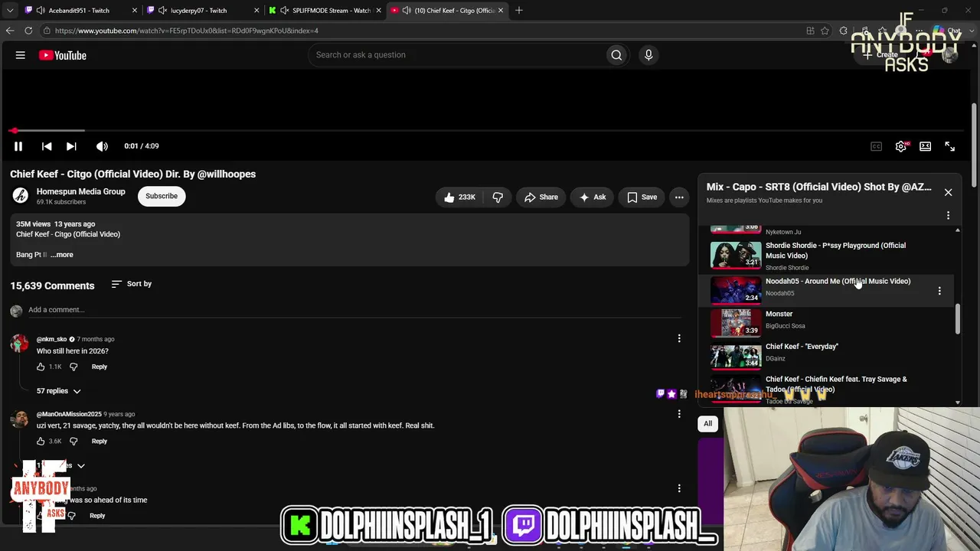The image size is (980, 551).
Task: Share the video
Action: pyautogui.click(x=541, y=197)
